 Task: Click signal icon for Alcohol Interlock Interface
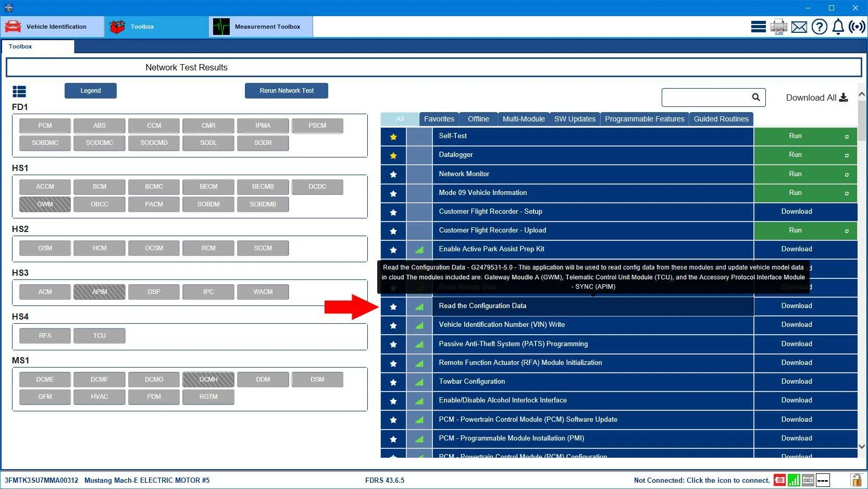[419, 401]
